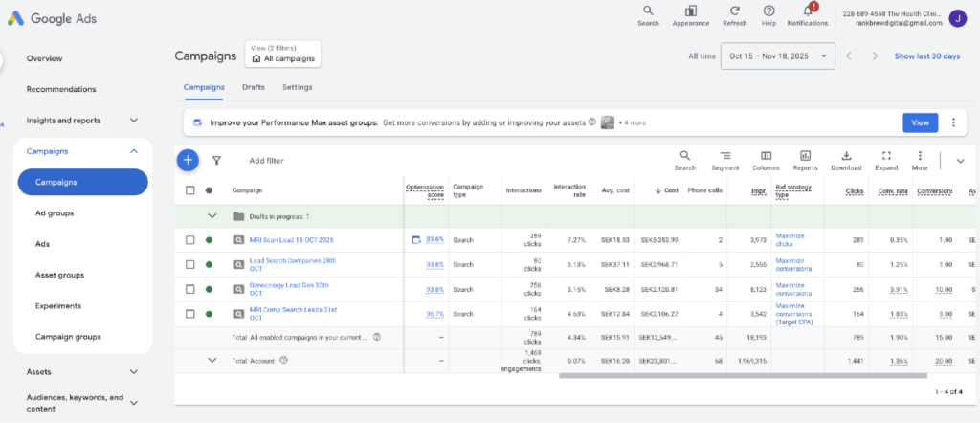Open the All campaigns view selector
This screenshot has height=423, width=980.
[x=283, y=54]
